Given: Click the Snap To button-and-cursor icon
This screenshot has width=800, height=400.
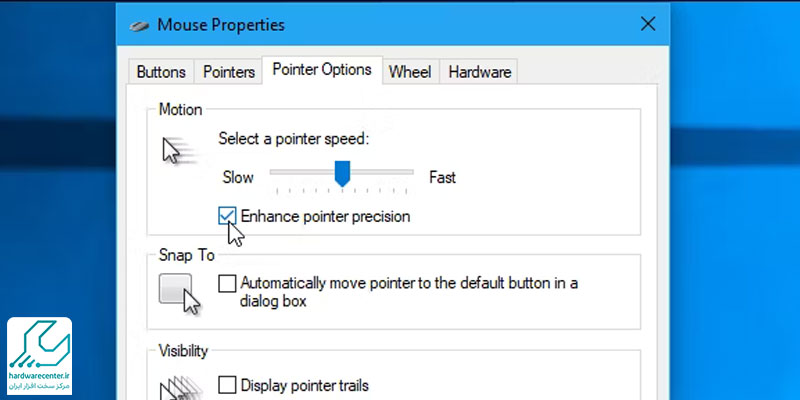Looking at the screenshot, I should pos(180,293).
